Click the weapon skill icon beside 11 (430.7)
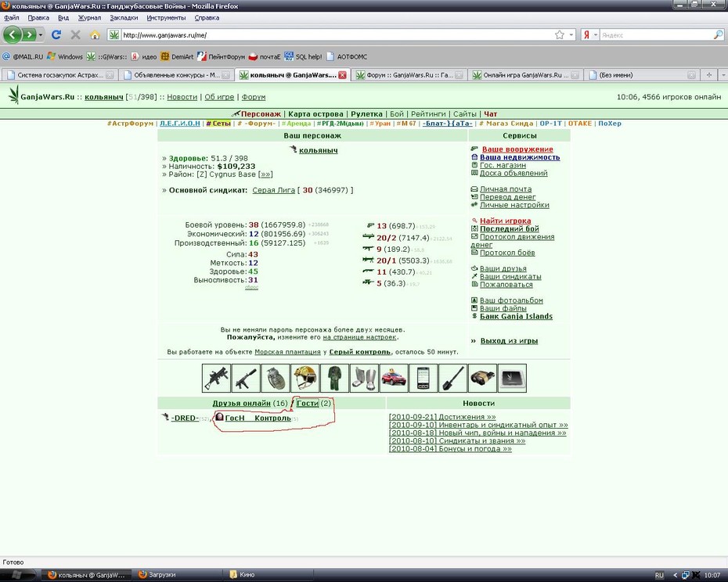 click(369, 271)
